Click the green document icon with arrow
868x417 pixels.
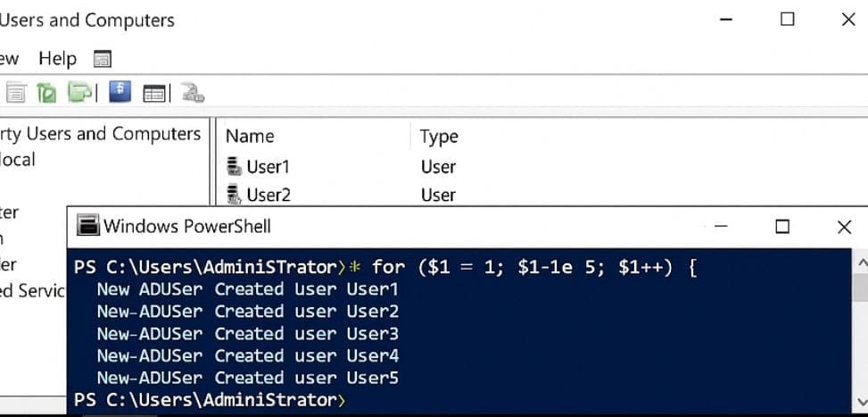coord(47,92)
